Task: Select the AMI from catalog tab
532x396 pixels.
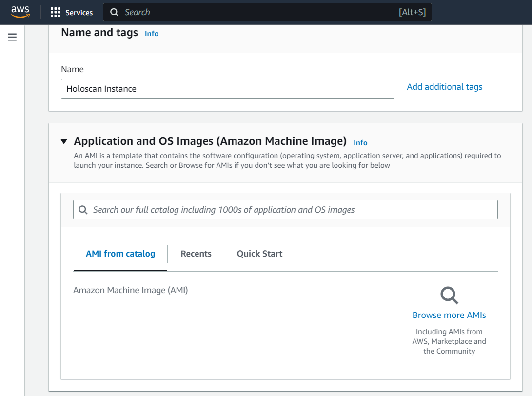Action: [x=120, y=254]
